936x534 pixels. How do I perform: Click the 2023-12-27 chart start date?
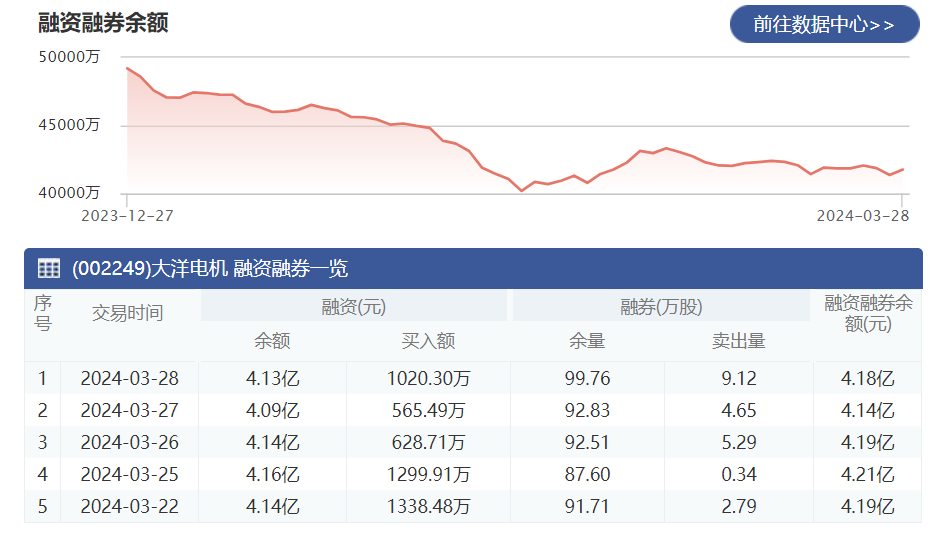127,216
